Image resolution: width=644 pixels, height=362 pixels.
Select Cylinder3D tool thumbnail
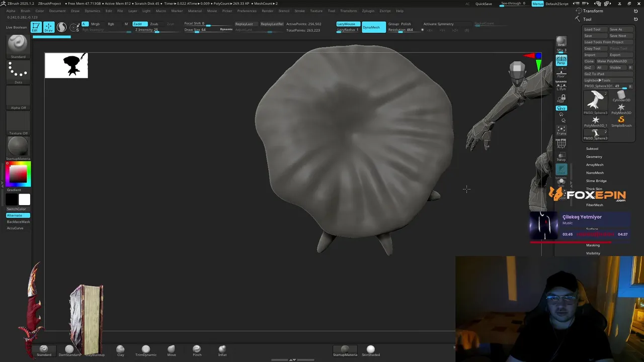(x=621, y=96)
